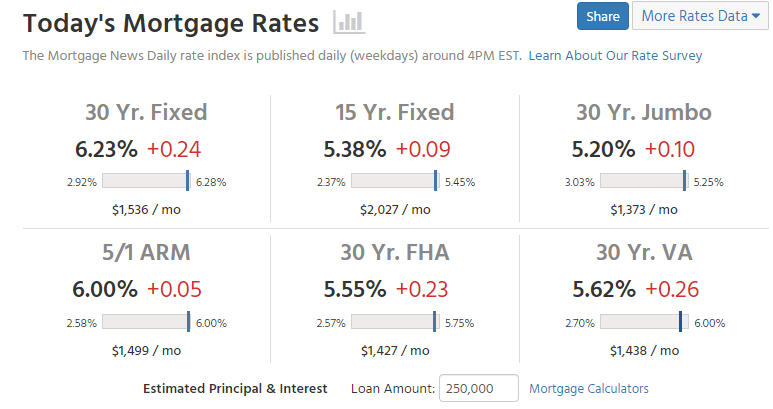Click the 30 Yr. Fixed heading
This screenshot has width=773, height=409.
tap(146, 112)
